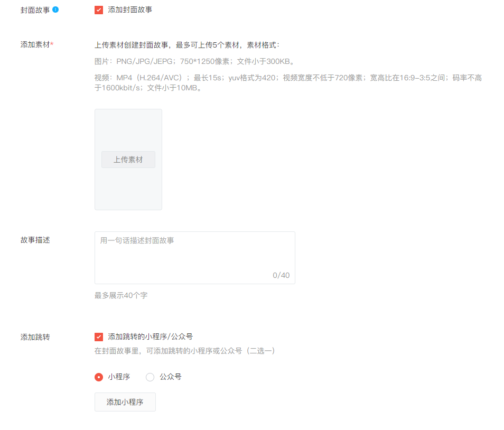Click the 公众号 radio label text

point(171,377)
